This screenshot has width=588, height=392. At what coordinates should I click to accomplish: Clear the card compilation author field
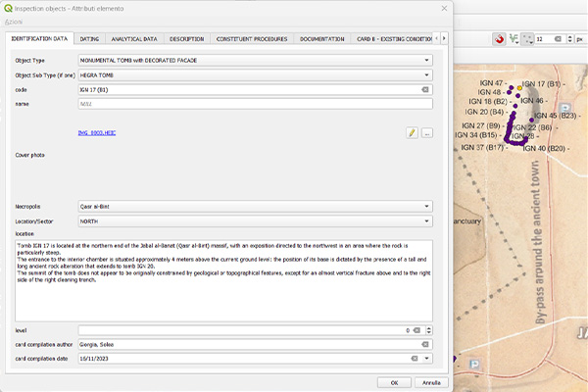[x=426, y=345]
